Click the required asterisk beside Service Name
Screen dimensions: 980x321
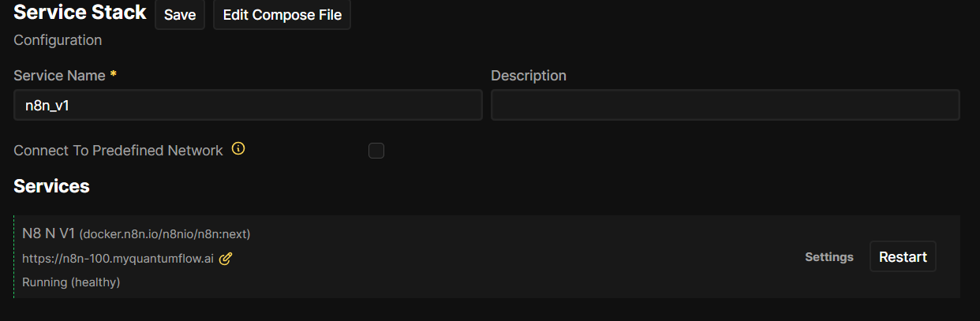[x=114, y=74]
